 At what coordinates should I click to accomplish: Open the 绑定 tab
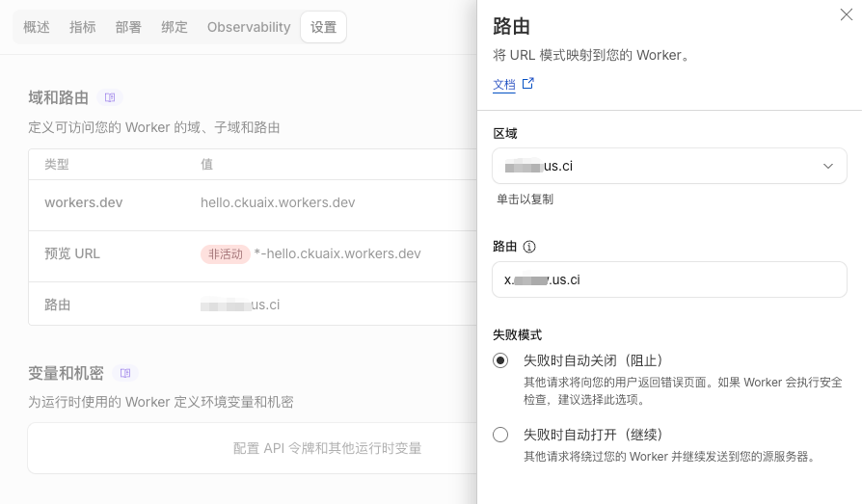[175, 27]
